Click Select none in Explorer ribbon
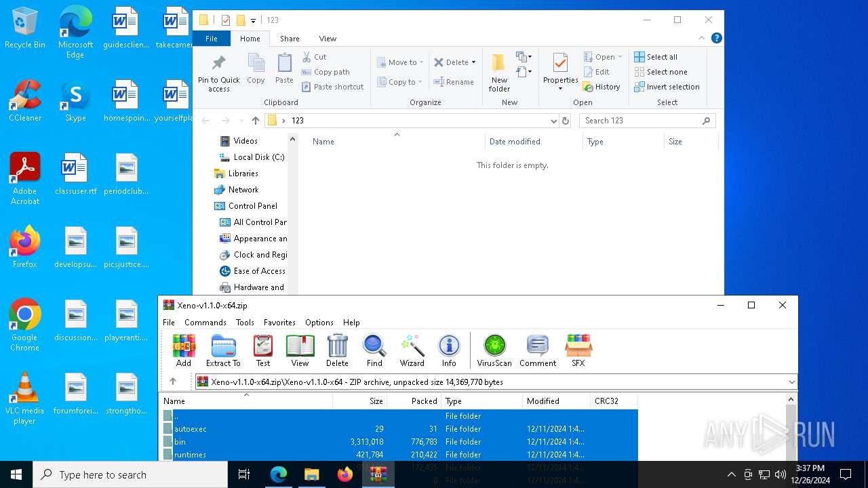The height and width of the screenshot is (488, 868). point(660,72)
